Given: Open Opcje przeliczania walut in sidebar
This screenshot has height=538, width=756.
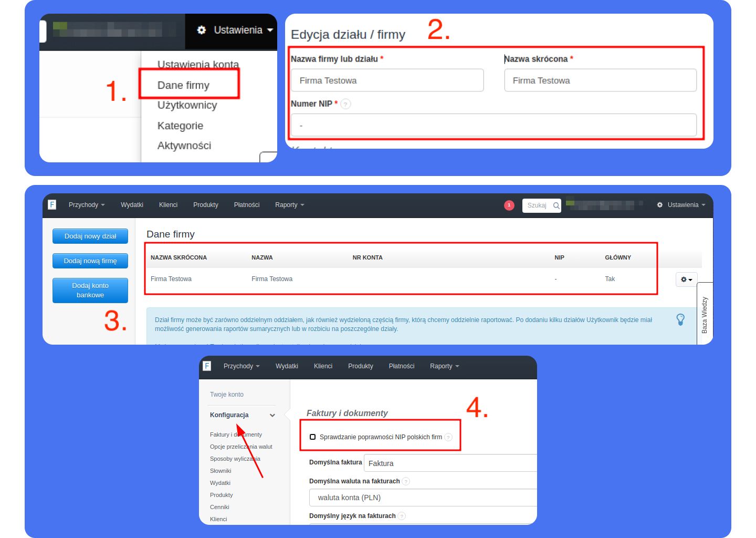Looking at the screenshot, I should (241, 447).
